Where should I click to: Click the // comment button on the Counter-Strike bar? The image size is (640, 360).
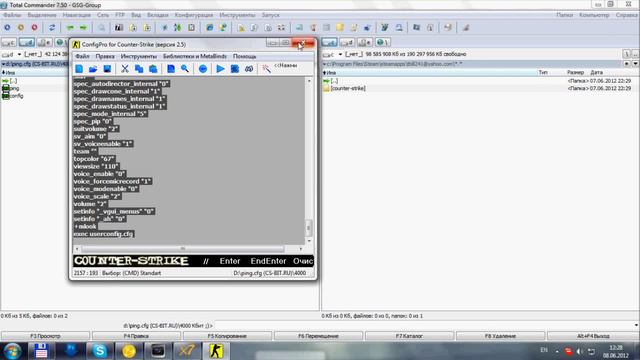coord(206,261)
